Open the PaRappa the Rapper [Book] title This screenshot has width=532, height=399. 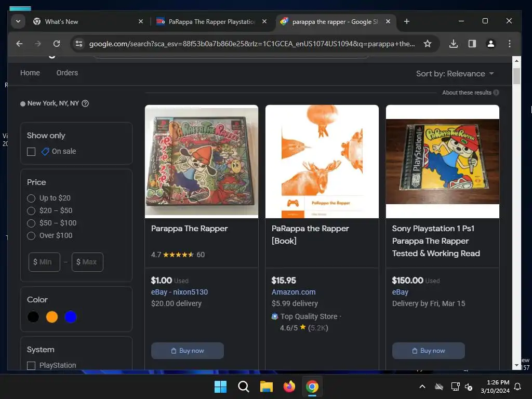[x=310, y=235]
